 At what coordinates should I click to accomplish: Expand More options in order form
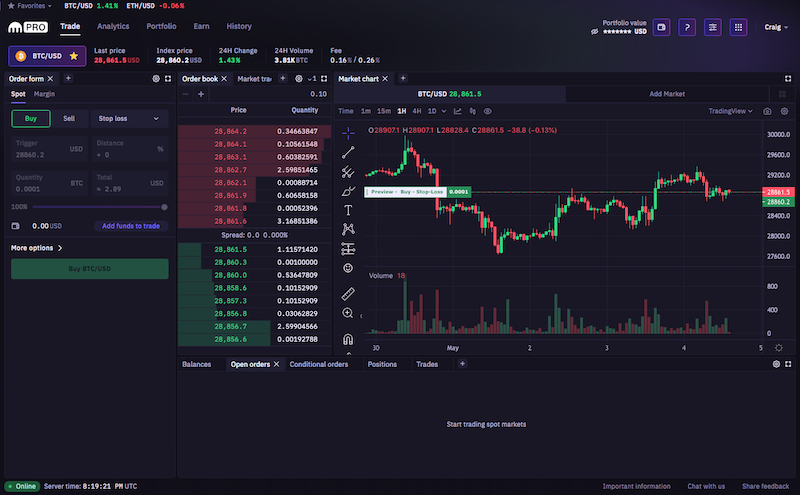[36, 248]
